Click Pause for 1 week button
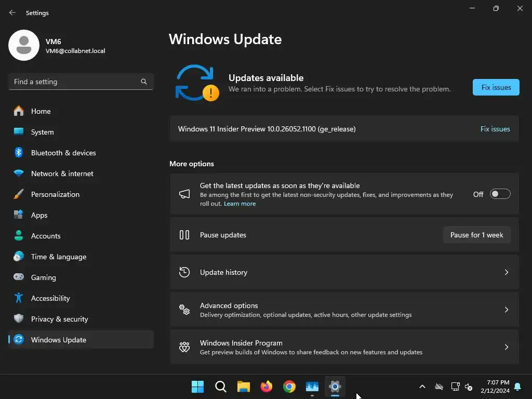Viewport: 532px width, 399px height. (477, 235)
